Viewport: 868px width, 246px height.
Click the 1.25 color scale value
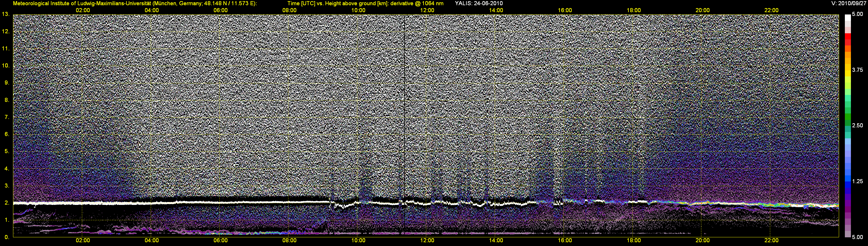pyautogui.click(x=858, y=181)
